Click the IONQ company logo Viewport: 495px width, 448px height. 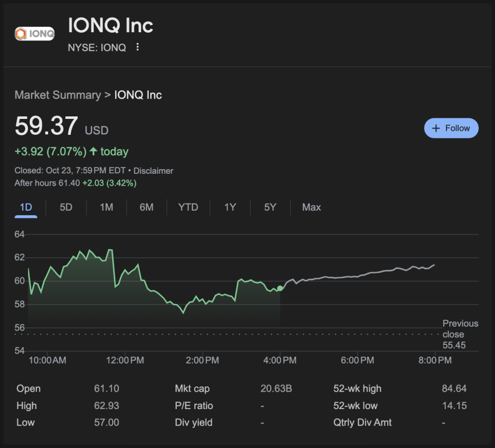(x=35, y=34)
